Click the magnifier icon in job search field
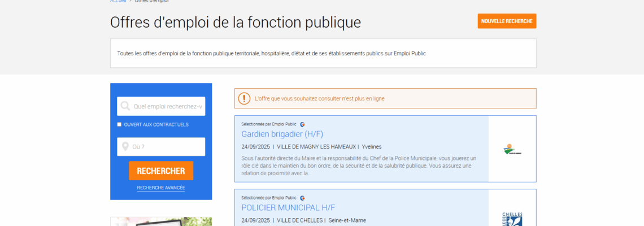The image size is (644, 226). coord(125,106)
